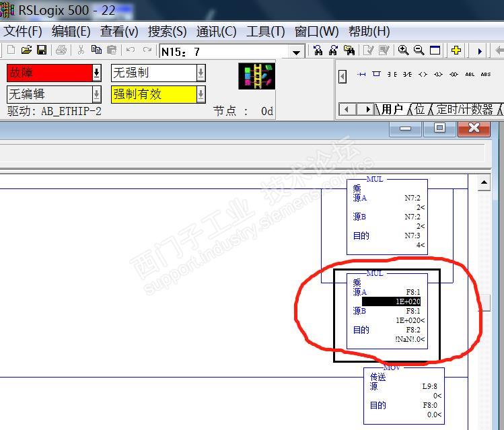Open the 通讯(C) menu

(x=216, y=32)
